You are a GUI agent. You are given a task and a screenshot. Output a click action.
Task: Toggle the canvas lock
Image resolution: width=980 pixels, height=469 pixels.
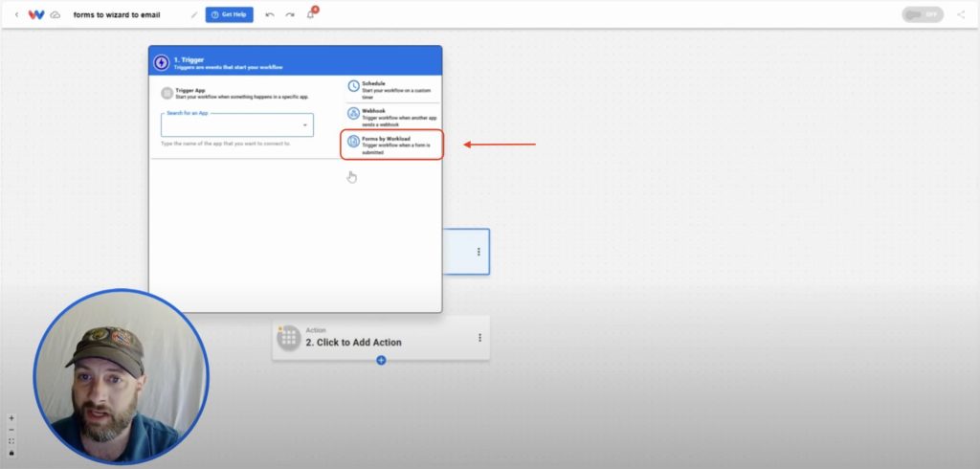click(11, 453)
